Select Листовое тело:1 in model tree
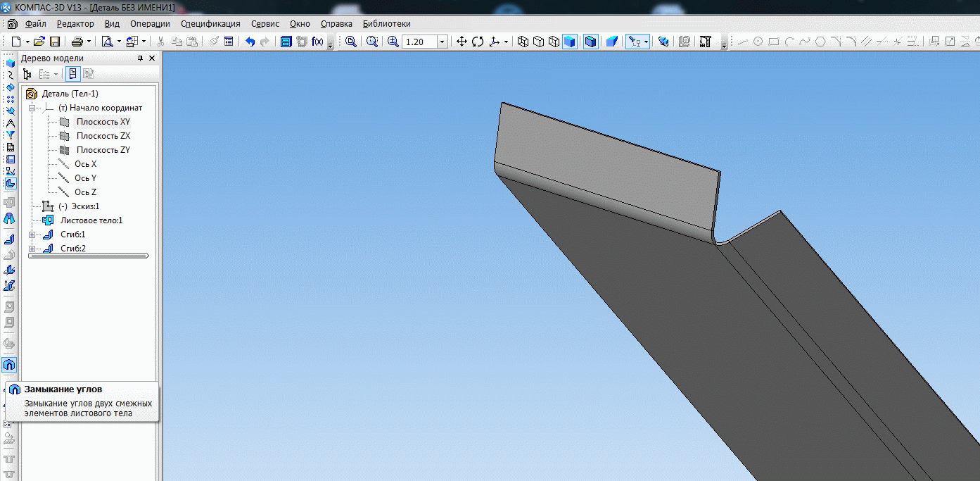Image resolution: width=980 pixels, height=481 pixels. [91, 220]
